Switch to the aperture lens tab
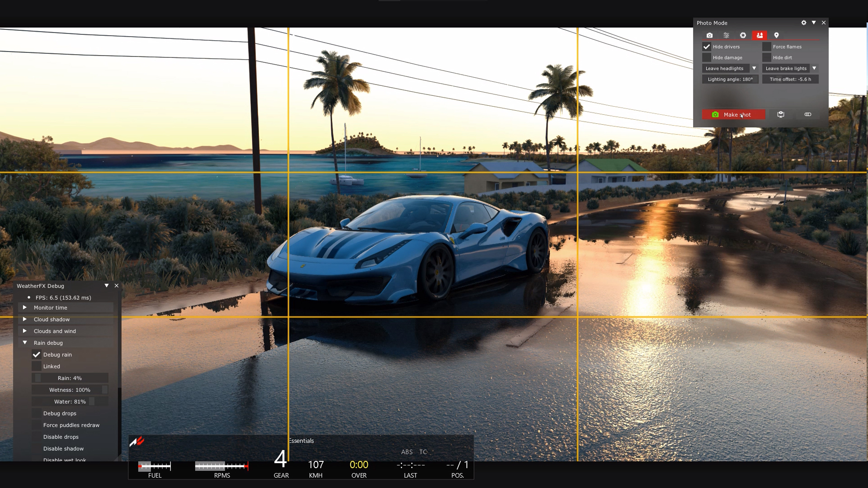 coord(743,35)
